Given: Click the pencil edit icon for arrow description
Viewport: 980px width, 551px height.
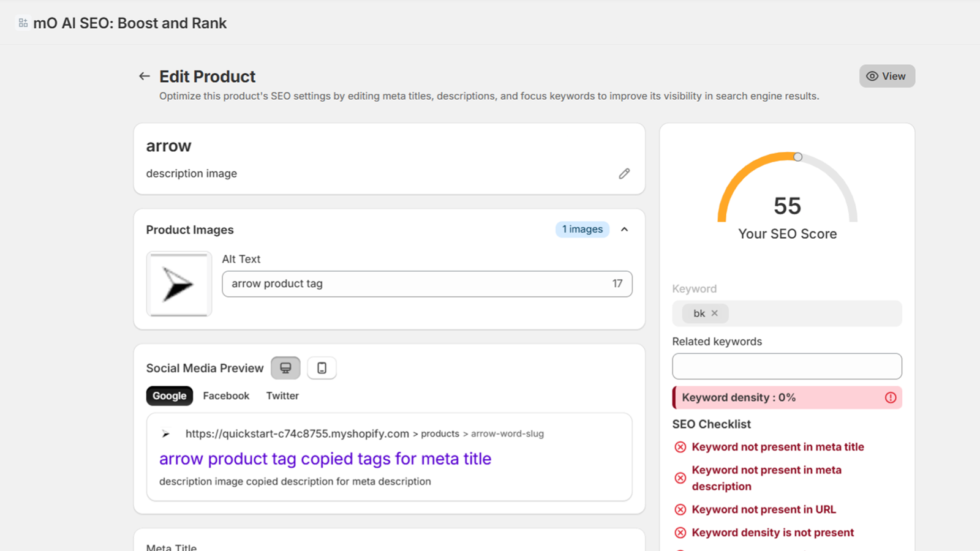Looking at the screenshot, I should [x=624, y=174].
